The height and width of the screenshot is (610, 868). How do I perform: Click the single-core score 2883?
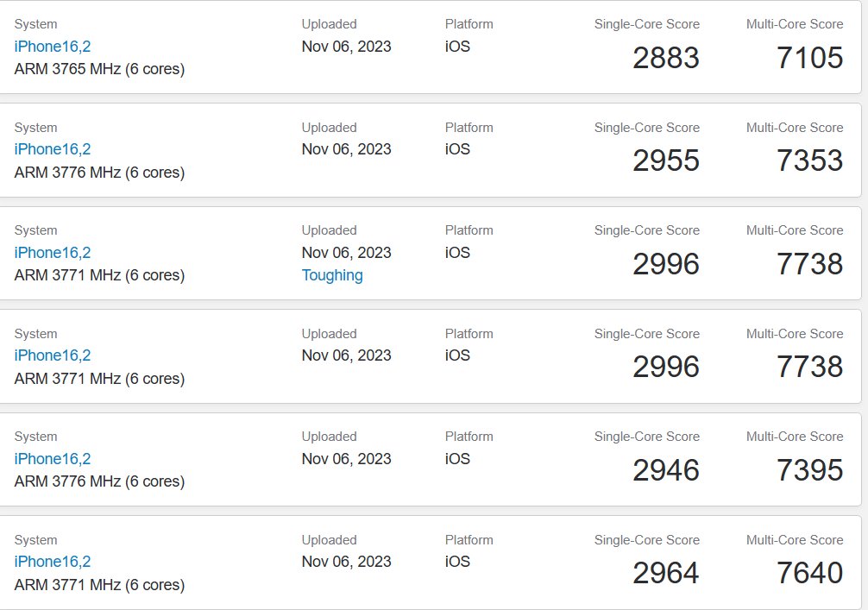coord(665,58)
